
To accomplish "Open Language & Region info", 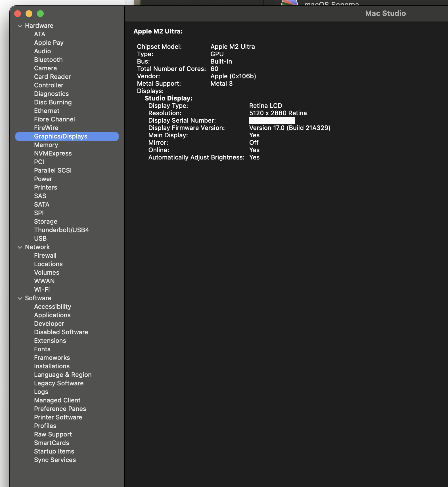I will coord(63,375).
